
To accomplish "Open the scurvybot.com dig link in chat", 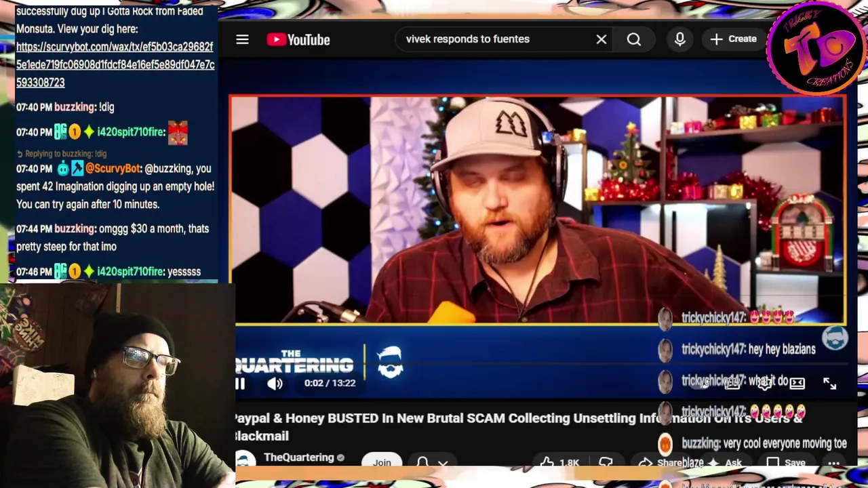I will point(115,64).
